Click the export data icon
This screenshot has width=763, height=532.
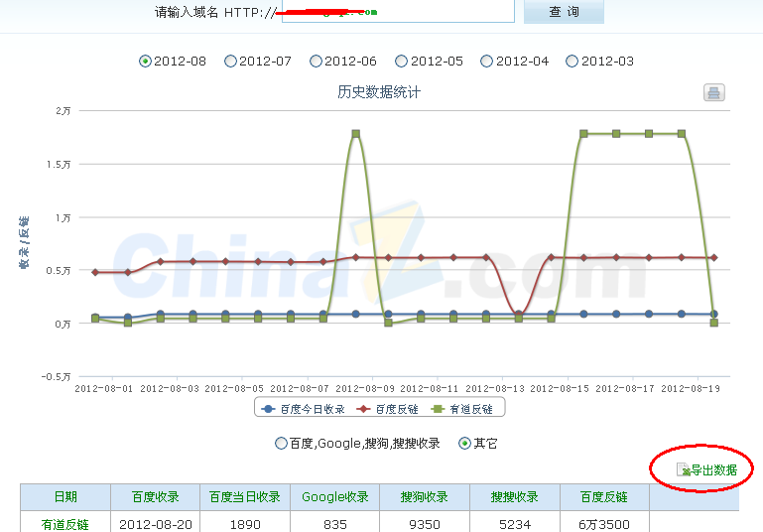point(683,469)
